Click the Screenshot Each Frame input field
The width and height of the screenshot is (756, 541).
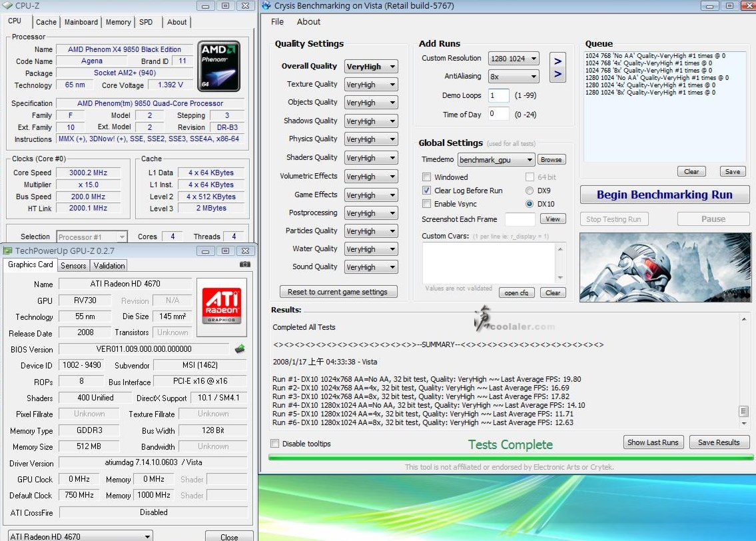(x=520, y=219)
